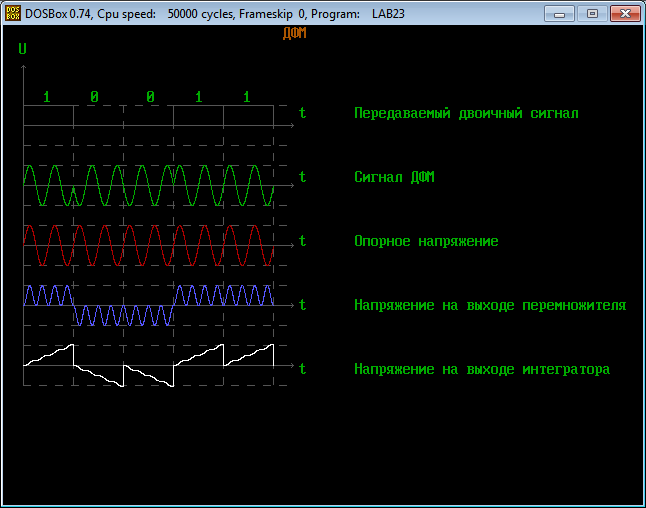Click the t label beside the integrator graph
The height and width of the screenshot is (508, 646).
[x=302, y=369]
